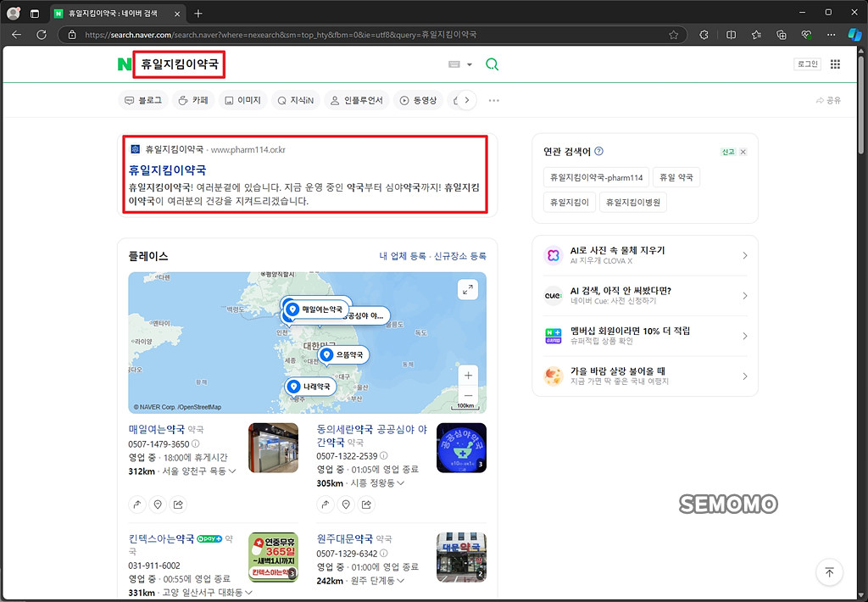This screenshot has height=602, width=868.
Task: Click the pharm114 site favicon
Action: click(x=135, y=149)
